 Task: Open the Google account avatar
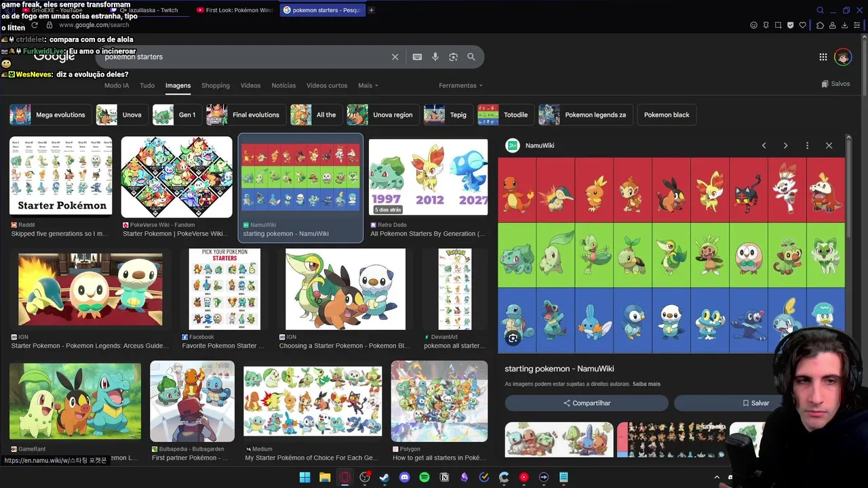pyautogui.click(x=843, y=57)
